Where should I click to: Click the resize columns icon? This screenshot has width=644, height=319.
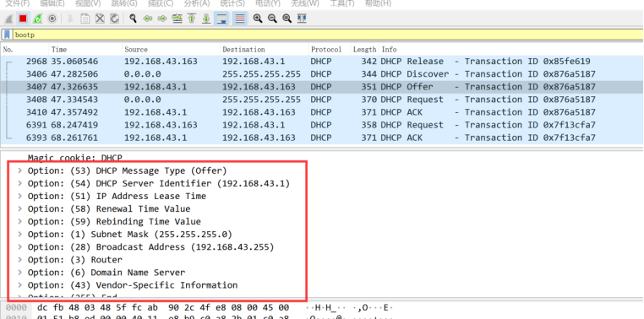[302, 19]
